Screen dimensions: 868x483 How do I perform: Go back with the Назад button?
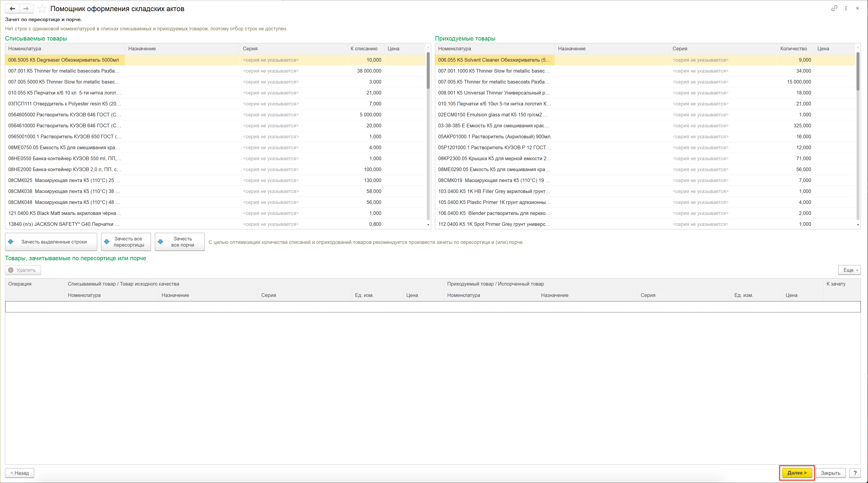(x=20, y=473)
